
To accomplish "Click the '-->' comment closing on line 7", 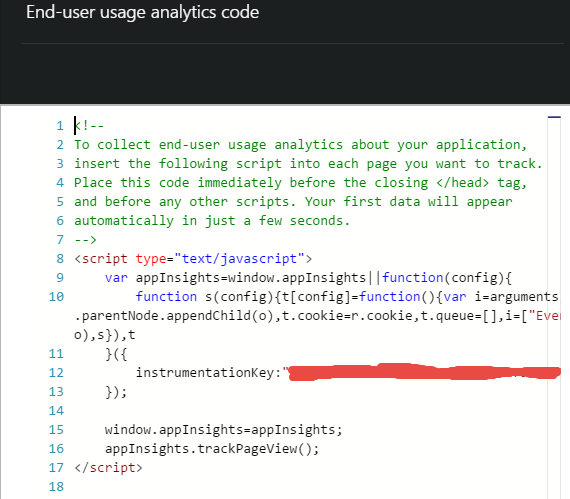I will 85,240.
